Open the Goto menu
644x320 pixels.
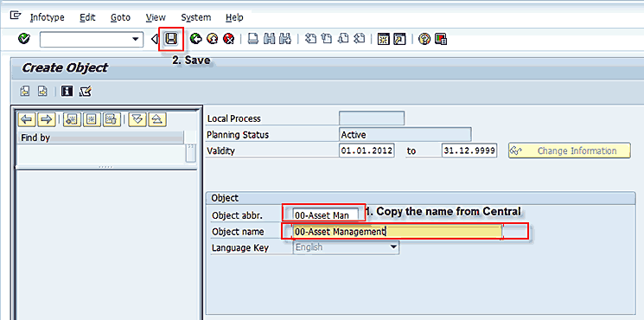coord(120,17)
